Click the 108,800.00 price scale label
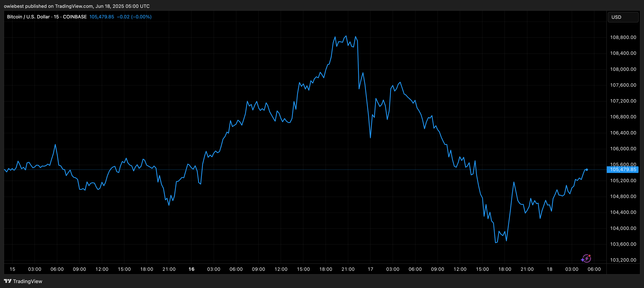This screenshot has width=644, height=288. pyautogui.click(x=623, y=37)
